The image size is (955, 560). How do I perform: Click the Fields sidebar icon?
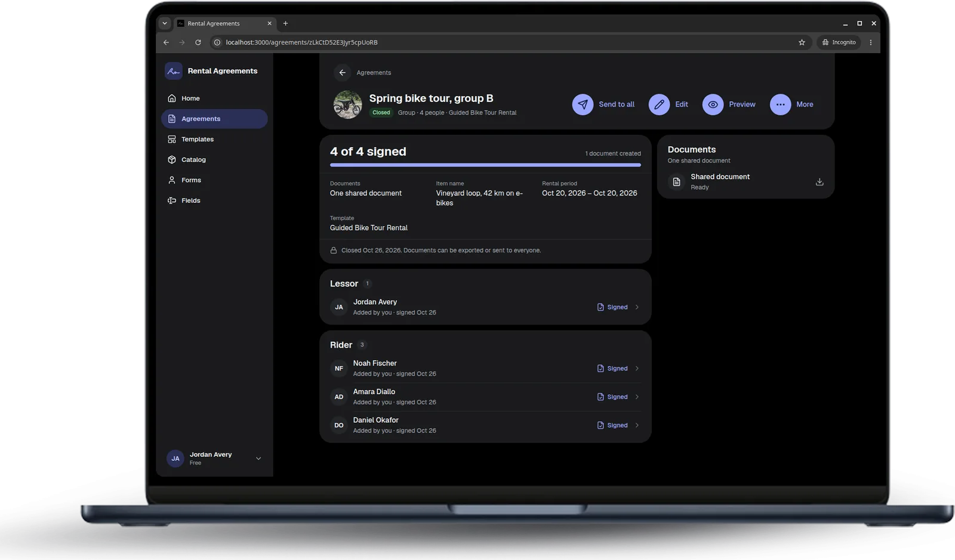172,200
